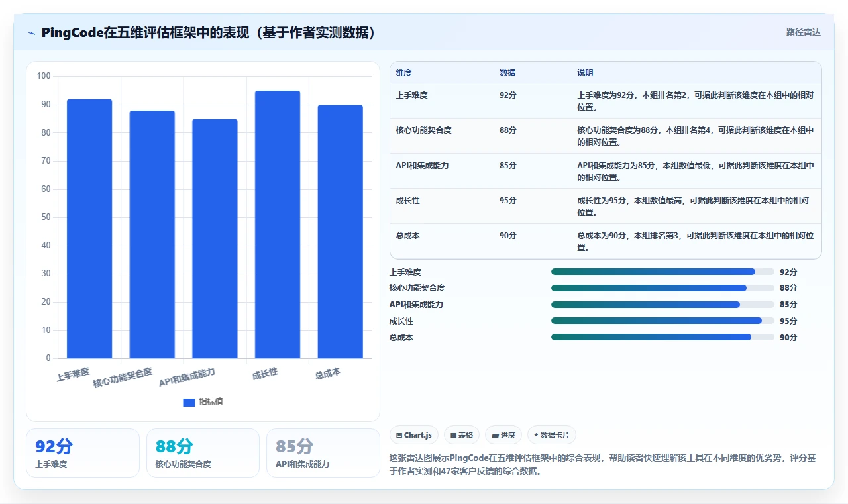Click the 总成本 bar in chart
This screenshot has width=848, height=504.
(x=340, y=232)
